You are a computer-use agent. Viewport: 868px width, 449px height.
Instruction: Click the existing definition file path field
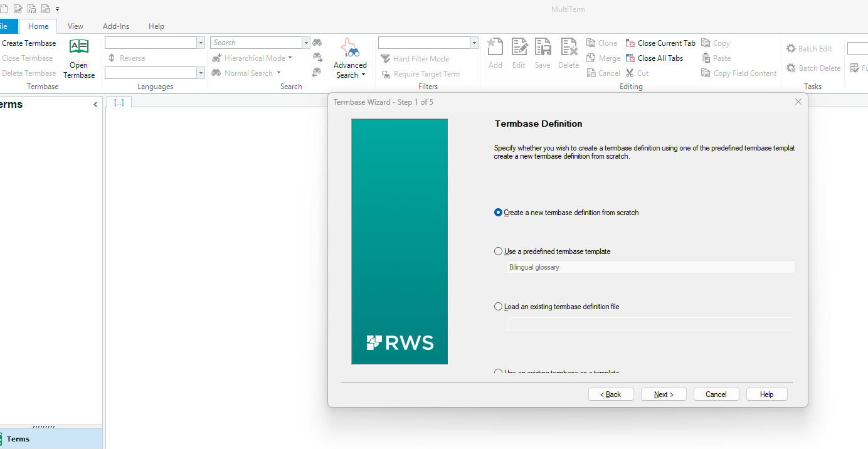pos(651,324)
